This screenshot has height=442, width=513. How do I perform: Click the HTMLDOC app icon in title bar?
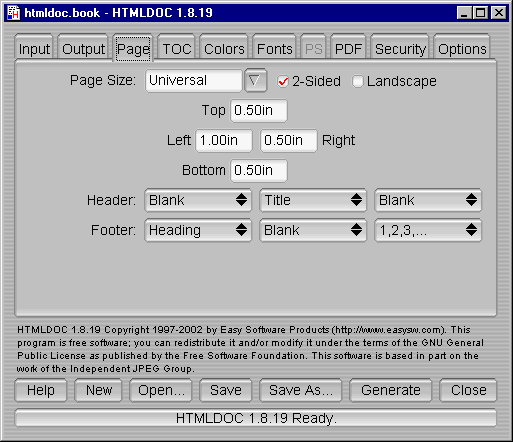click(x=14, y=13)
